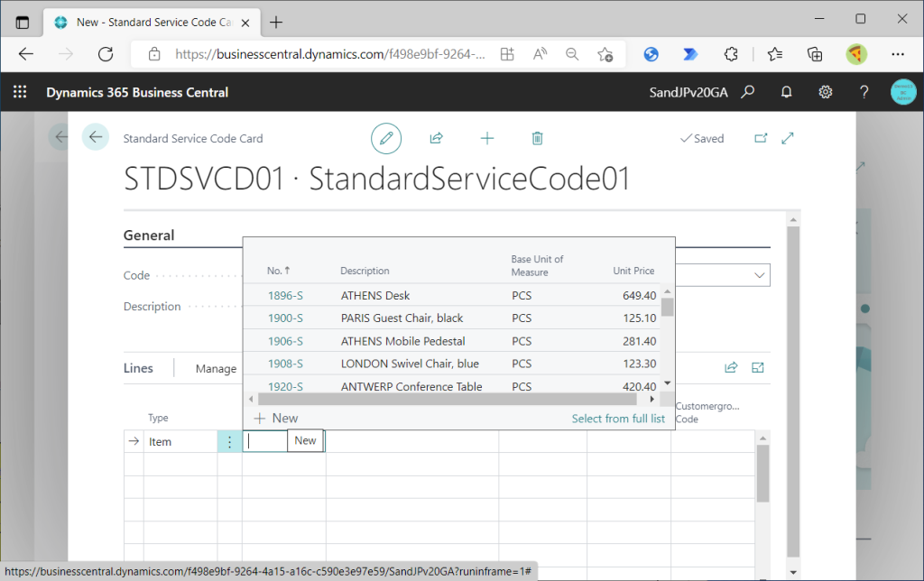Open browser collections
The height and width of the screenshot is (581, 924).
pyautogui.click(x=815, y=54)
